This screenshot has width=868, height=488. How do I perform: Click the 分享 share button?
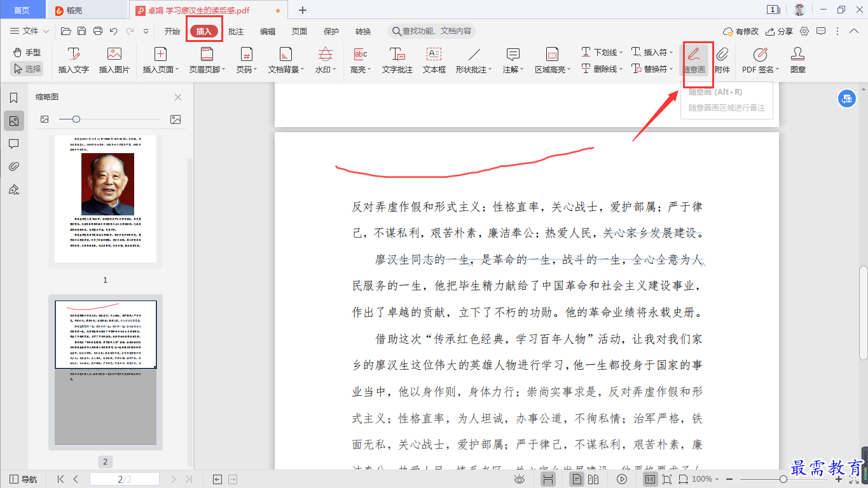780,31
